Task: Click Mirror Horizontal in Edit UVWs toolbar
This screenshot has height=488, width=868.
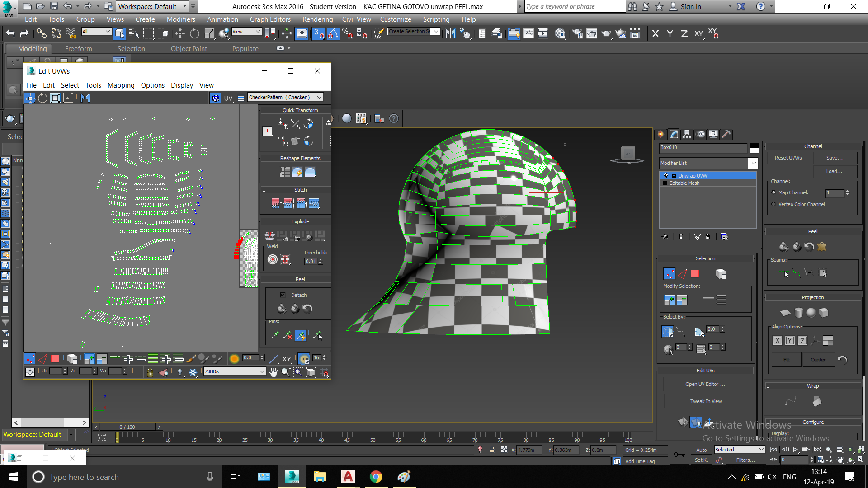Action: [85, 98]
